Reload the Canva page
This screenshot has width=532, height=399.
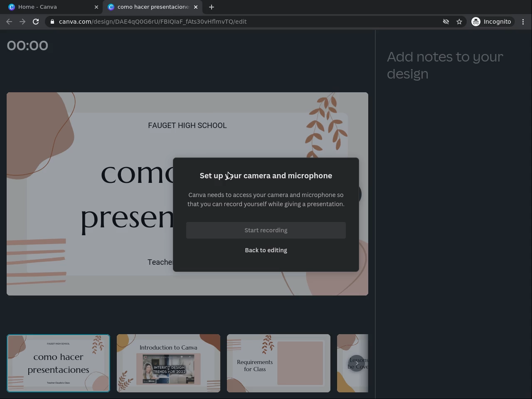coord(36,22)
